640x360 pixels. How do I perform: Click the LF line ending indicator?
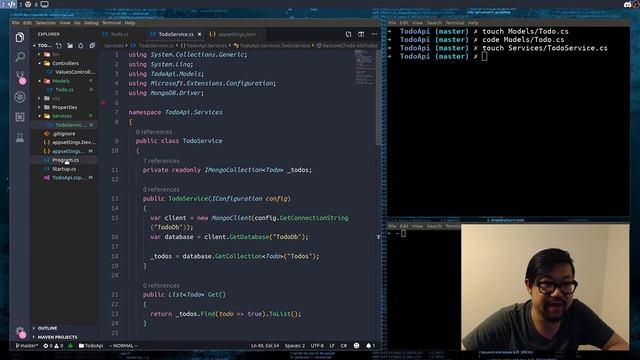coord(332,346)
